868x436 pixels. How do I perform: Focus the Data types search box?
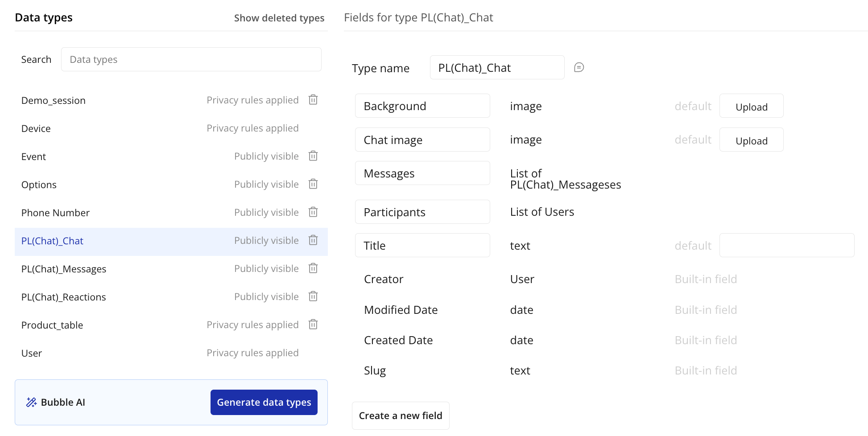(x=191, y=59)
